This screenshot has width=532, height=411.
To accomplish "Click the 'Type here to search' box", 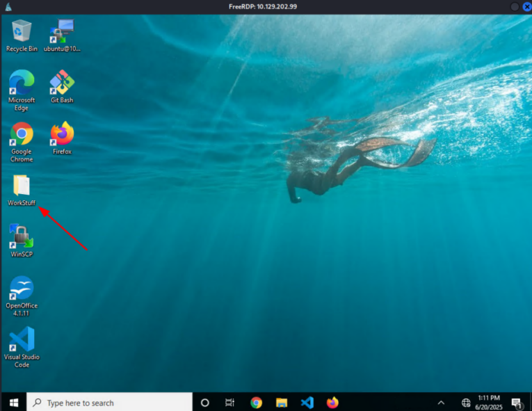I will [109, 403].
